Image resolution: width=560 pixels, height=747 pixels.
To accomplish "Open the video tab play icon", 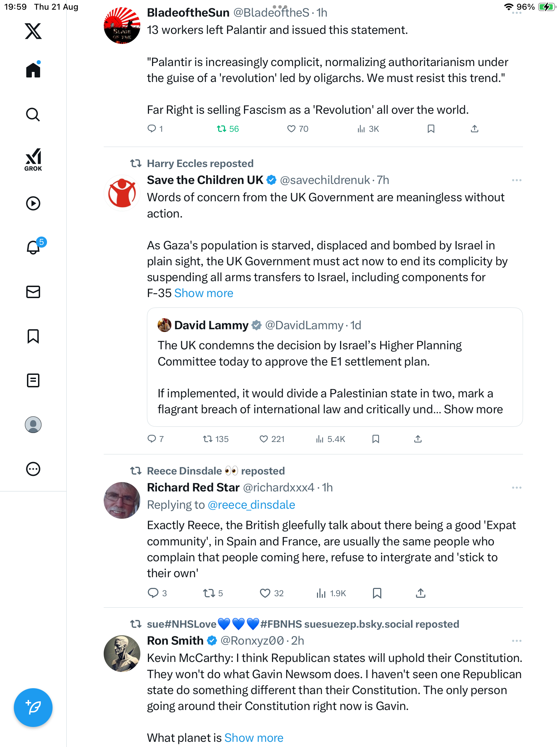I will click(x=33, y=203).
